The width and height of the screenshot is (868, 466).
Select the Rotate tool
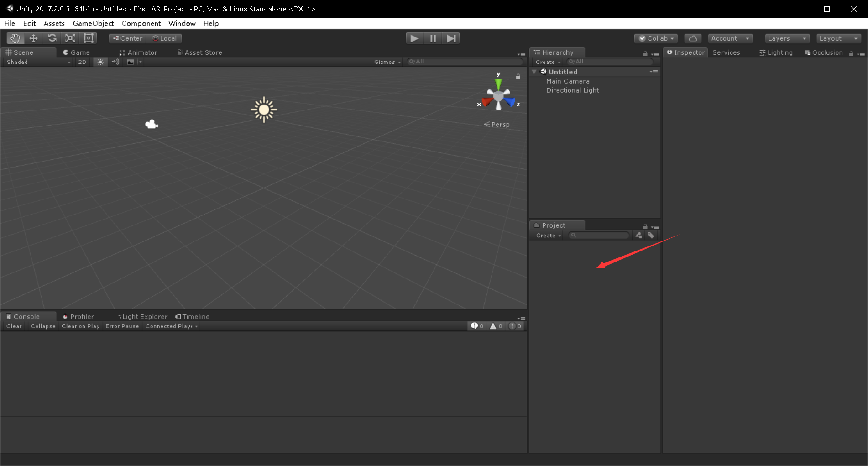pyautogui.click(x=52, y=38)
